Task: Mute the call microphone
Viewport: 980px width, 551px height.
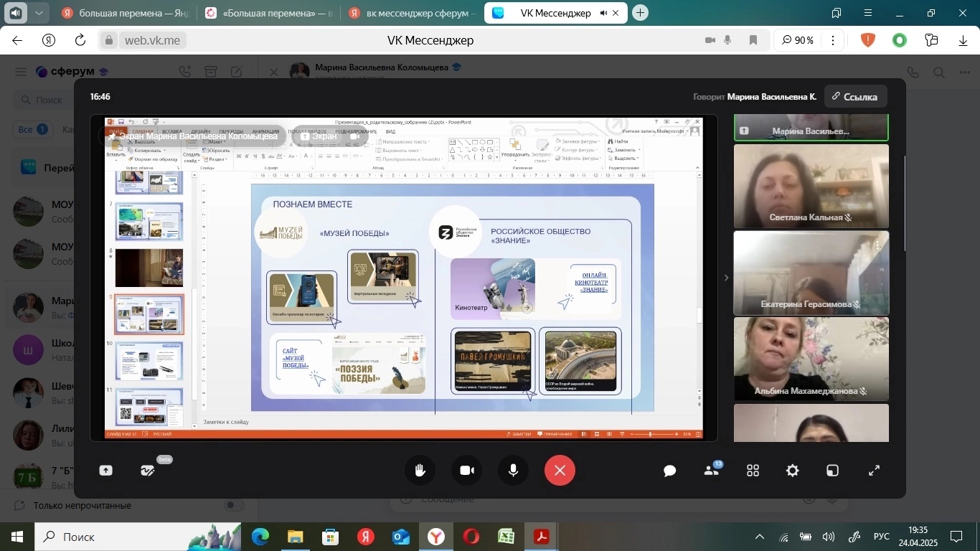Action: tap(514, 471)
